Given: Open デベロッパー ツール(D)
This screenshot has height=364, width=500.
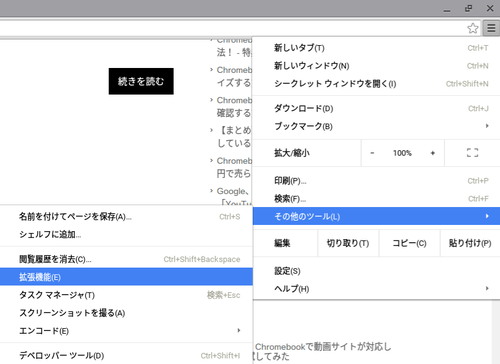Looking at the screenshot, I should (126, 355).
